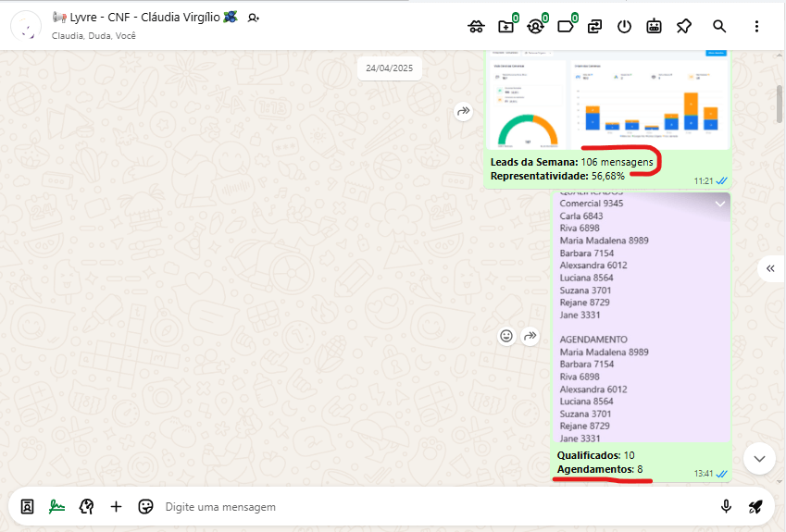Screen dimensions: 786x532
Task: Expand the collapsed right side panel
Action: coord(770,268)
